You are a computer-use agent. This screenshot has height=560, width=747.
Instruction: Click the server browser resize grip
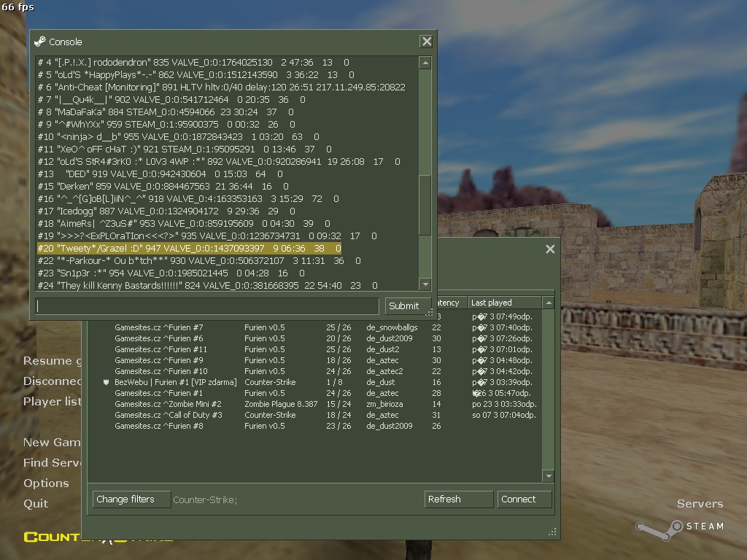click(553, 532)
